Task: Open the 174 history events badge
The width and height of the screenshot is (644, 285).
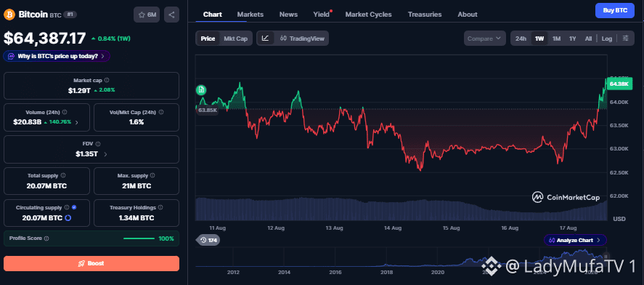Action: (208, 240)
